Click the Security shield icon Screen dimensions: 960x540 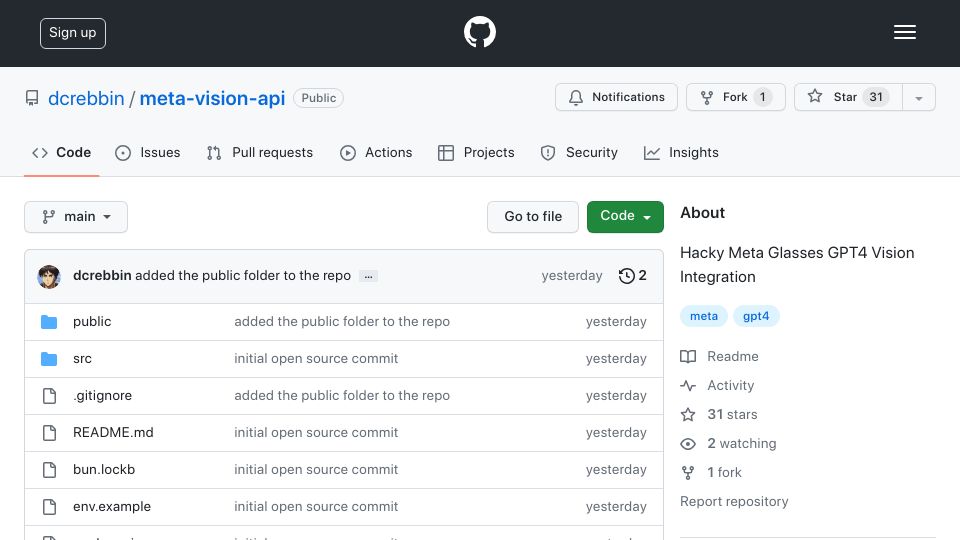tap(548, 153)
